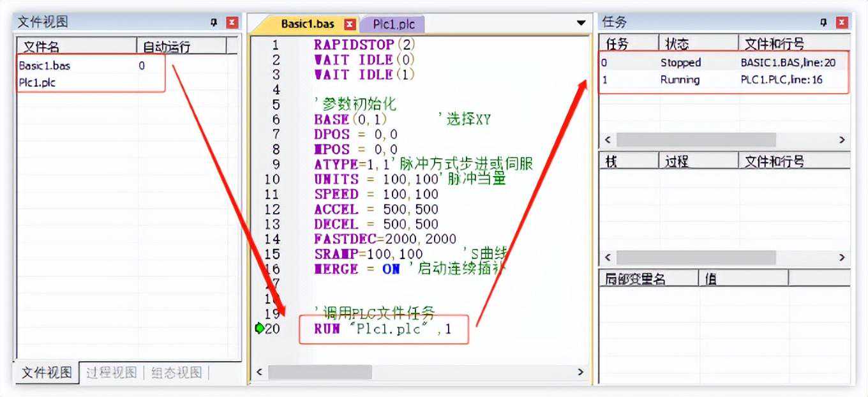Pin the 文件视图 panel

tap(214, 22)
